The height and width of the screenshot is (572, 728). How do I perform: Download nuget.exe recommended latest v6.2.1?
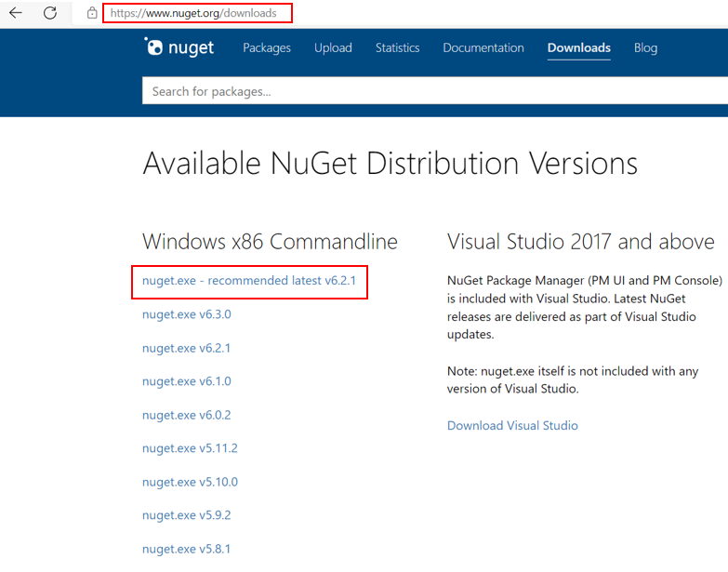pos(249,280)
